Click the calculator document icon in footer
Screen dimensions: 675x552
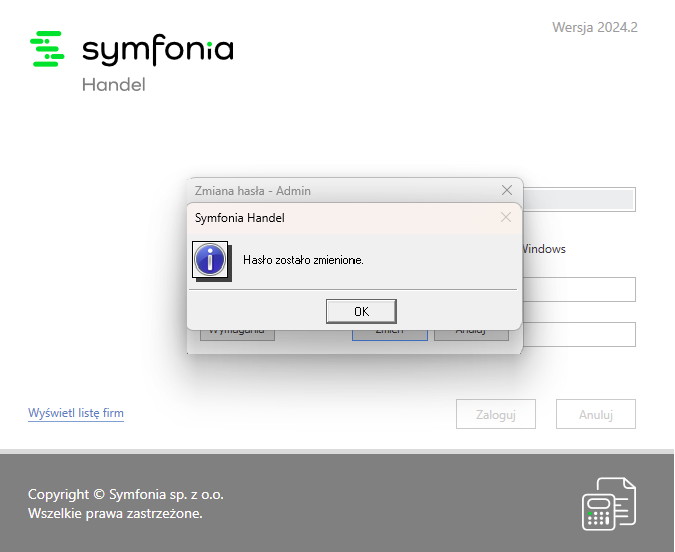click(x=609, y=504)
